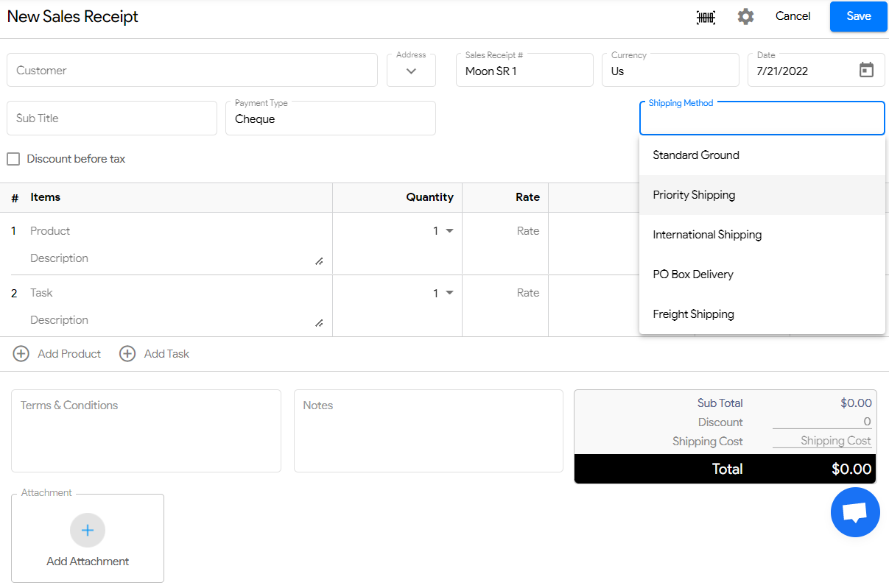Screen dimensions: 889x588
Task: Open the chat bubble icon
Action: (x=855, y=511)
